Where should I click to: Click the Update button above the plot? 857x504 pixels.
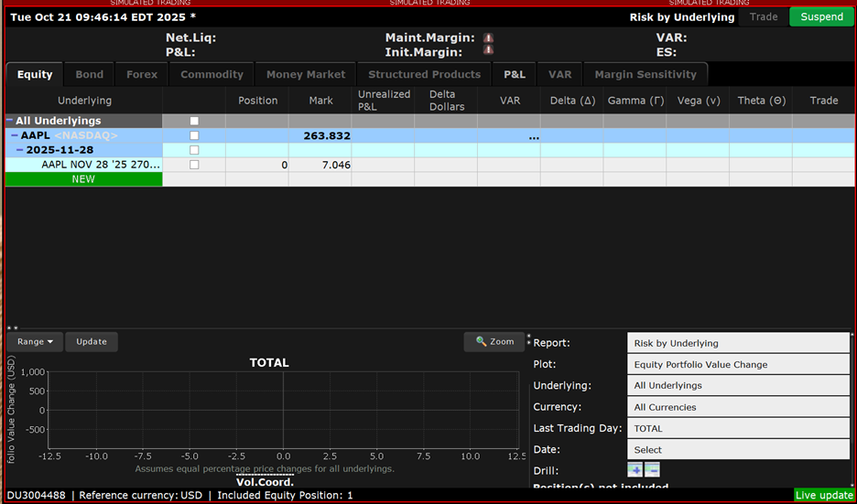[92, 342]
